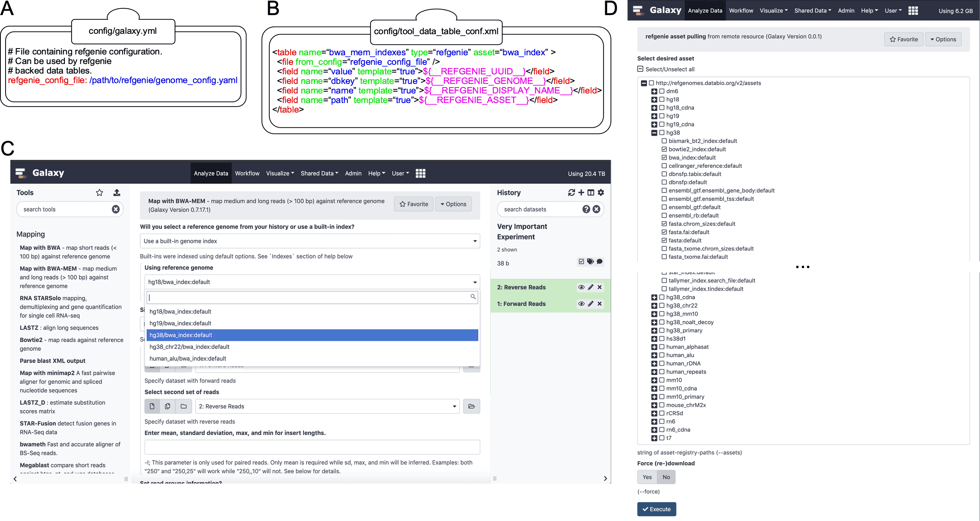The width and height of the screenshot is (980, 521).
Task: Click the history annotation comment icon
Action: click(x=600, y=261)
